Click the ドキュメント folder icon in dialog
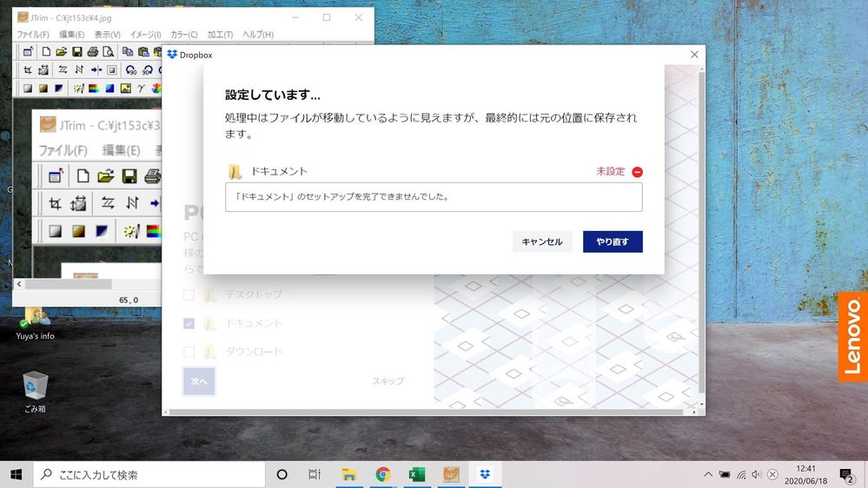The image size is (868, 488). pyautogui.click(x=235, y=172)
